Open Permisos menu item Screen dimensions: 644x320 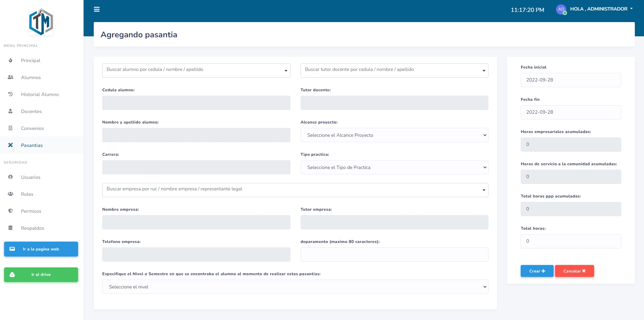[41, 211]
